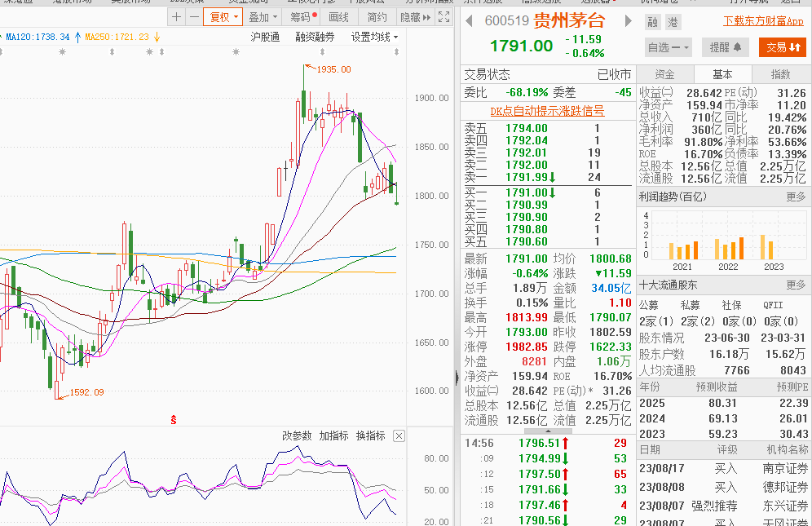Click the 均价 value 1800.68

(x=611, y=259)
